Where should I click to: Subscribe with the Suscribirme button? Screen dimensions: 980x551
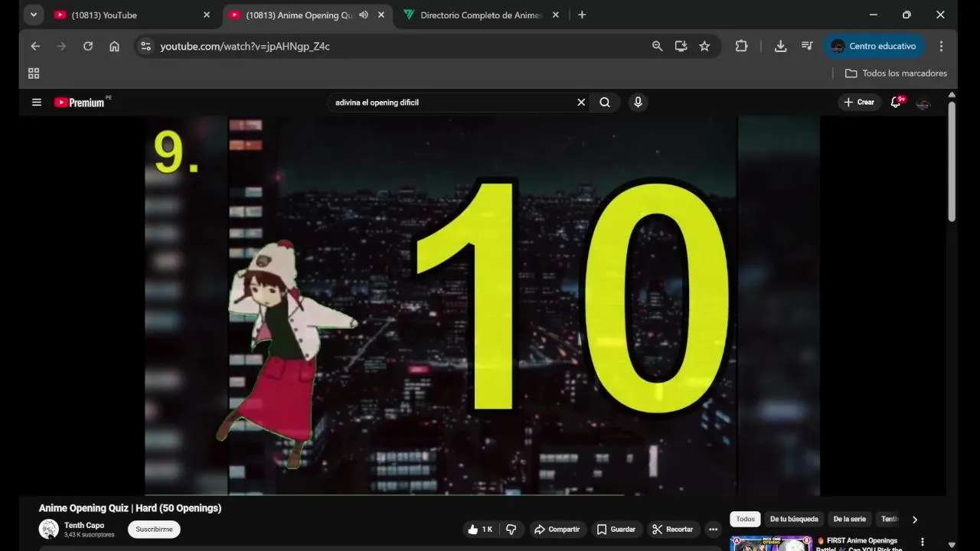pos(154,529)
